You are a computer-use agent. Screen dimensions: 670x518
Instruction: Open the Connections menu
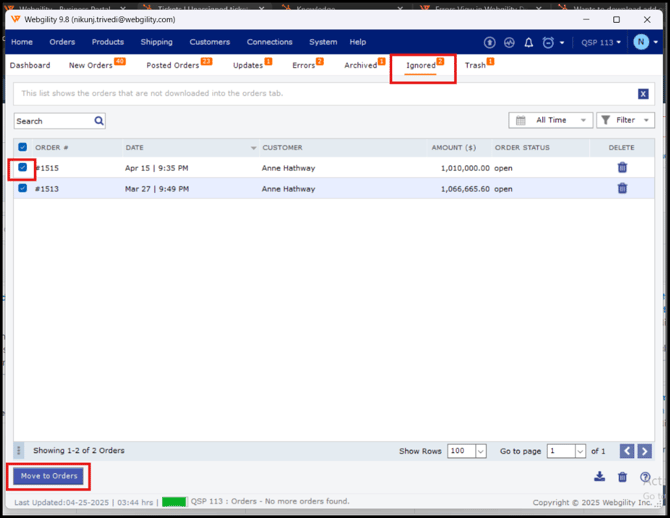(269, 42)
